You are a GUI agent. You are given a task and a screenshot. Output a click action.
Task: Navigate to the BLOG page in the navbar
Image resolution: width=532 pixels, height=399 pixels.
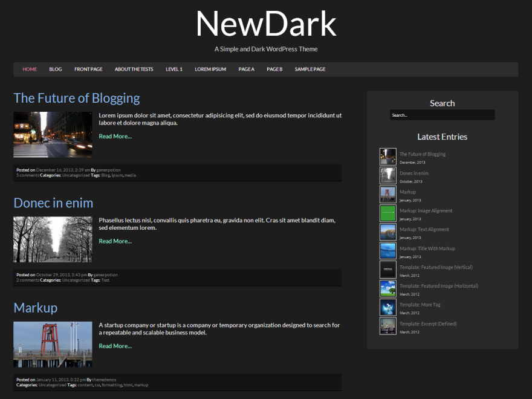pyautogui.click(x=55, y=69)
